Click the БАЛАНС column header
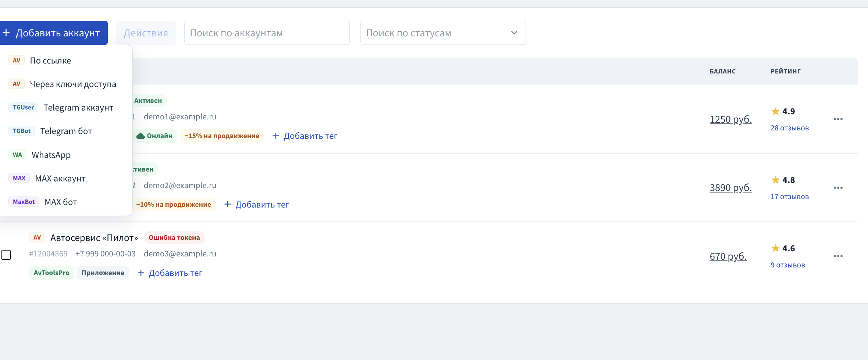 (x=723, y=71)
